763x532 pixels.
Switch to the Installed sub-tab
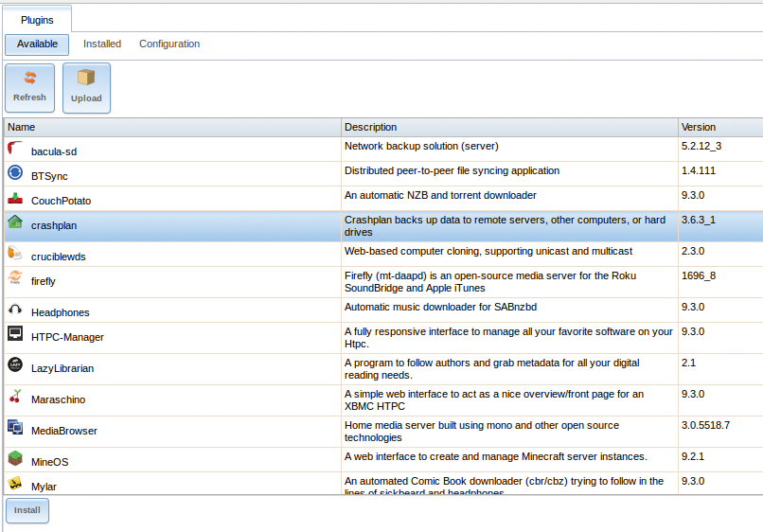click(102, 44)
